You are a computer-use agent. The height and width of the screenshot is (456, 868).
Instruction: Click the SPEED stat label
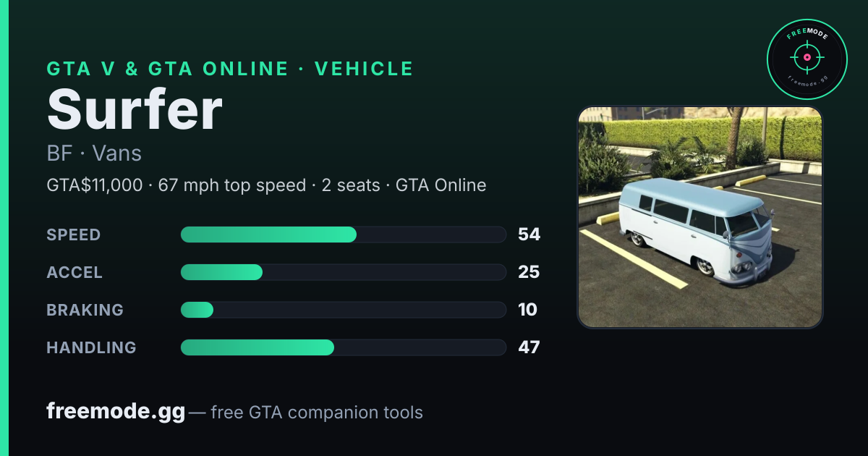coord(74,235)
